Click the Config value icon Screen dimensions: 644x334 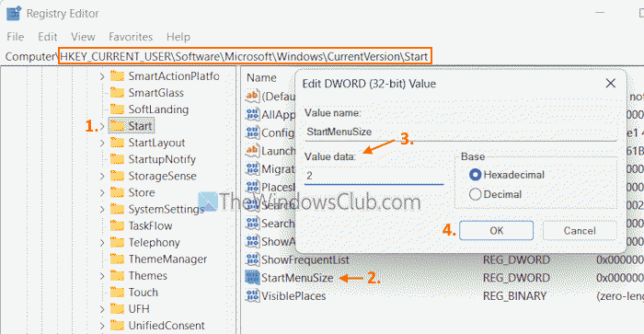click(x=252, y=132)
